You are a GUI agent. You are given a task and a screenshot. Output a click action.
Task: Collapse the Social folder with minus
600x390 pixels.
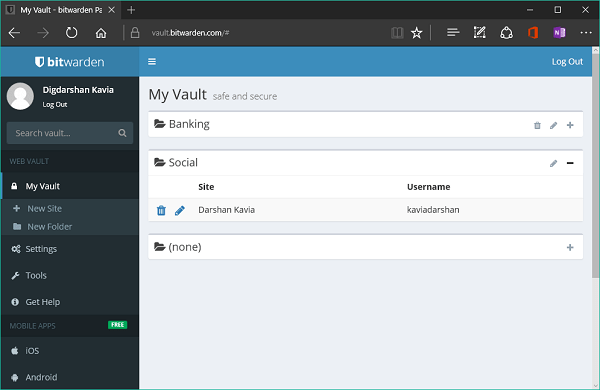pos(570,163)
